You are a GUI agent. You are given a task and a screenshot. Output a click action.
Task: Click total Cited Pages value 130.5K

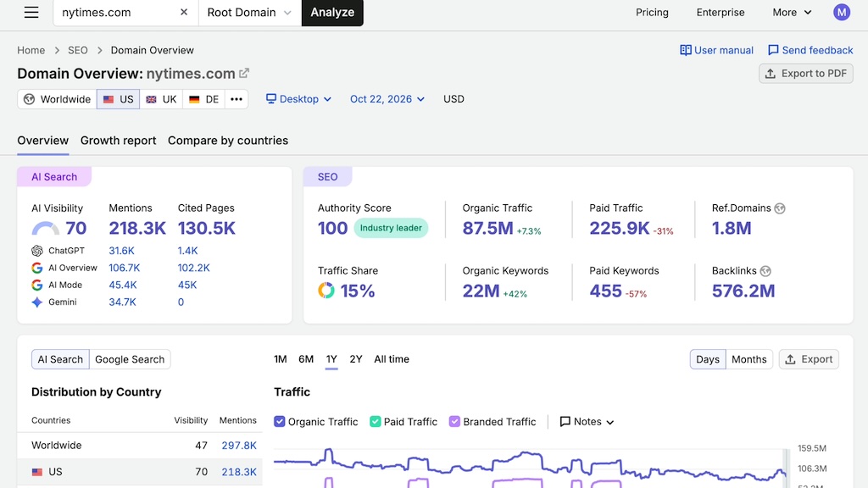point(207,228)
